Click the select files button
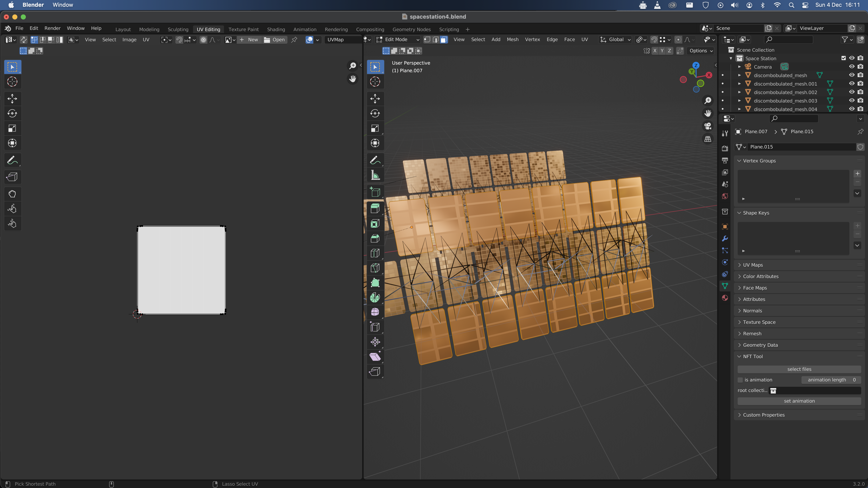Viewport: 868px width, 488px height. [799, 369]
